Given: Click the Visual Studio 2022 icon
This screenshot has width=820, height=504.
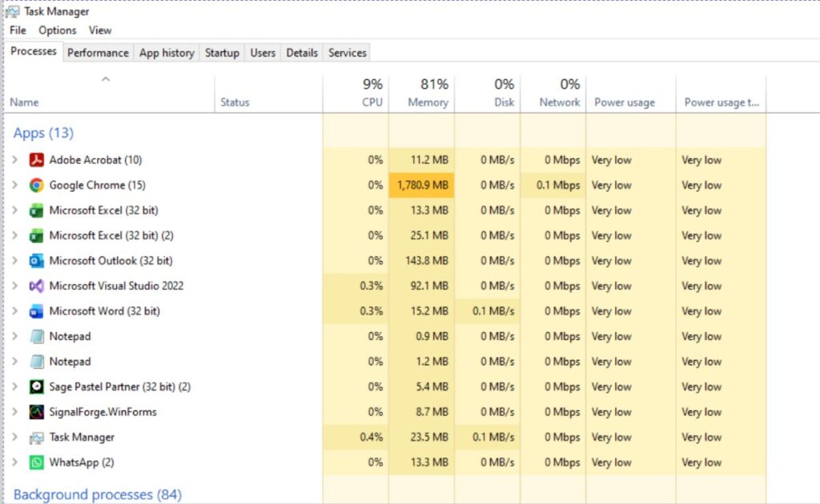Looking at the screenshot, I should (36, 286).
